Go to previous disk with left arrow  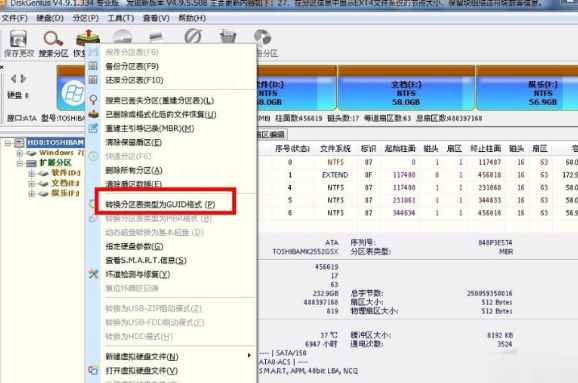point(13,79)
